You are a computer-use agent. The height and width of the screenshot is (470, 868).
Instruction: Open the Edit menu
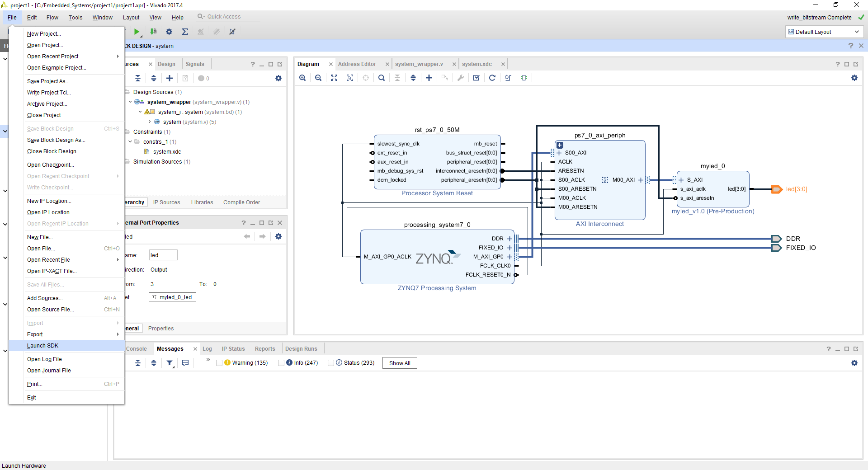(32, 18)
